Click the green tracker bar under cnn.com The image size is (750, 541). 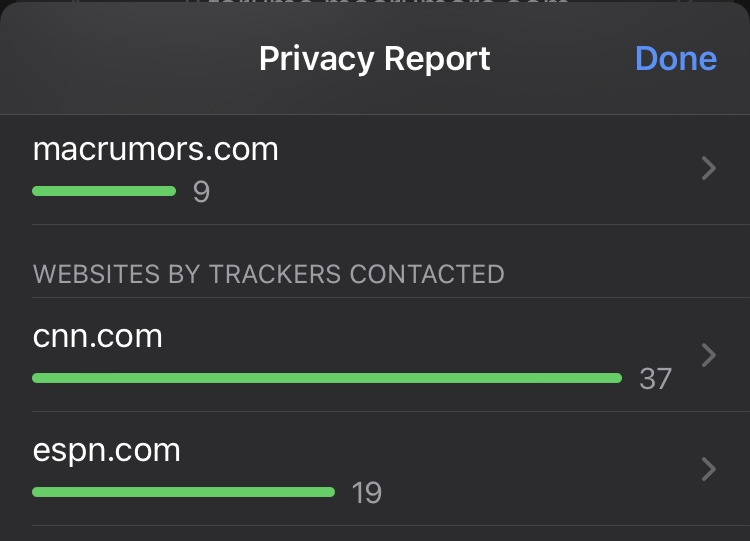[327, 378]
